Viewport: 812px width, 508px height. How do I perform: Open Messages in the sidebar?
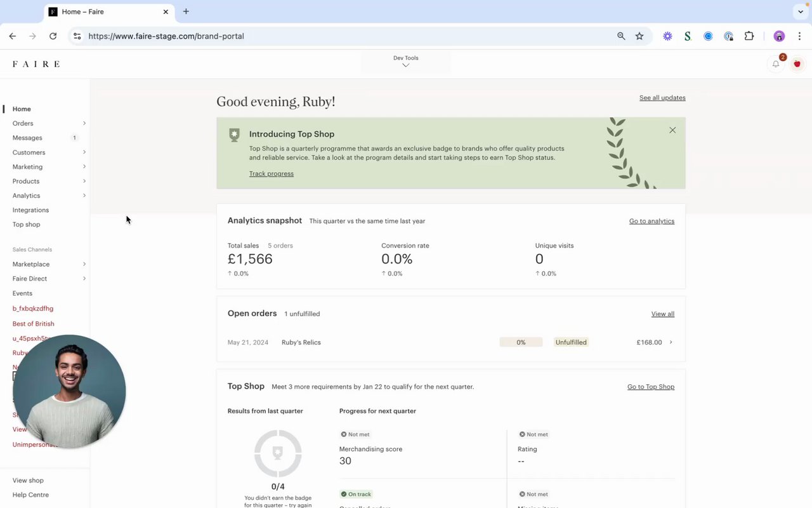coord(27,138)
